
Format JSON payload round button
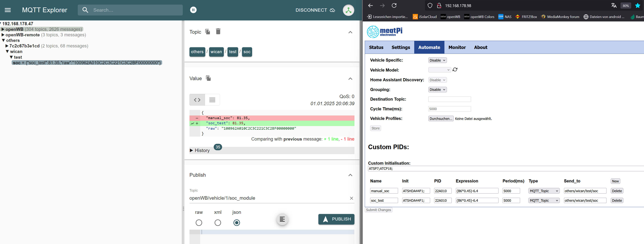click(282, 219)
